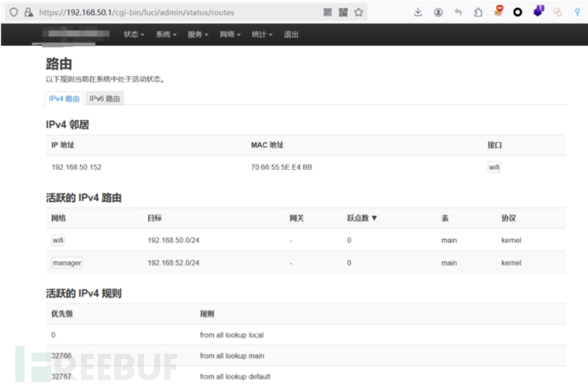
Task: Click the wifi interface badge in neighbors table
Action: click(x=494, y=167)
